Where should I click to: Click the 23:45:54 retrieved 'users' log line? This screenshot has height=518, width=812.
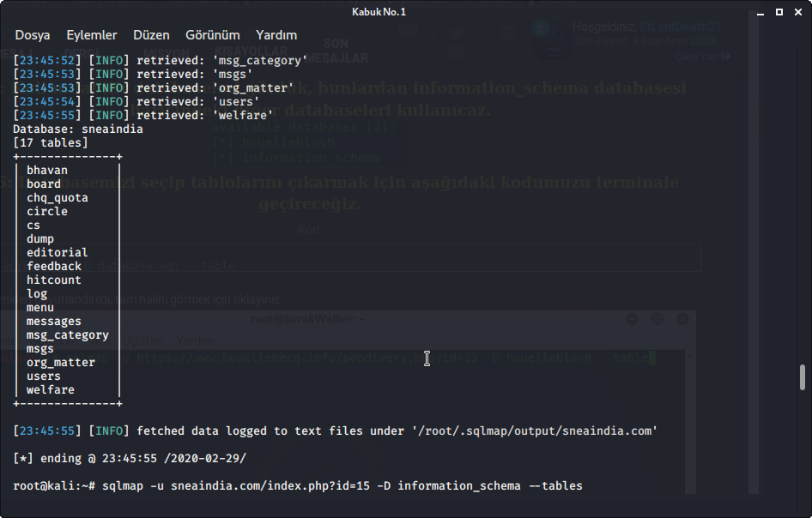click(x=136, y=101)
